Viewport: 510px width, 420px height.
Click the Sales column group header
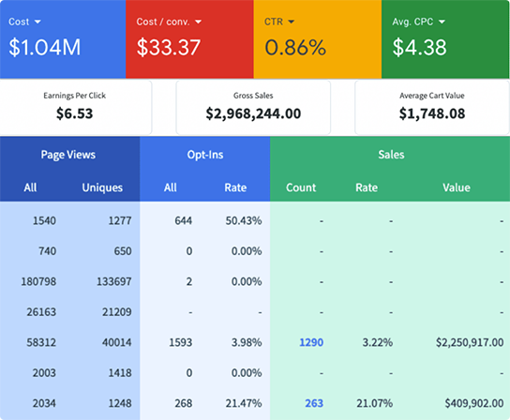(x=391, y=155)
